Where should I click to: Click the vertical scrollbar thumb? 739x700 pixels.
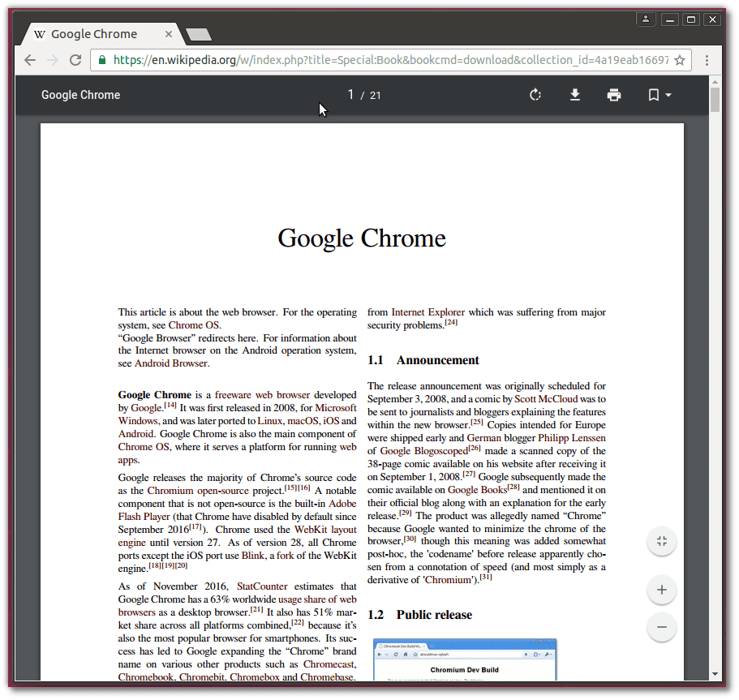[x=715, y=100]
